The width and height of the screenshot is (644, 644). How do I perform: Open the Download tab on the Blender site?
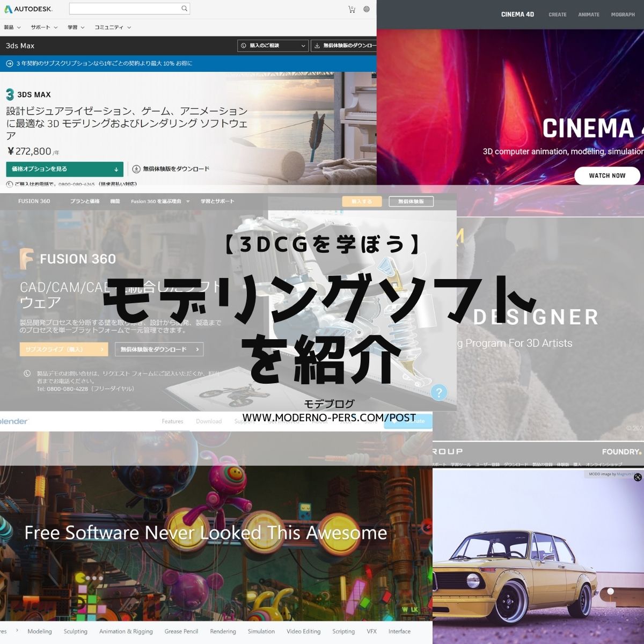pos(209,421)
